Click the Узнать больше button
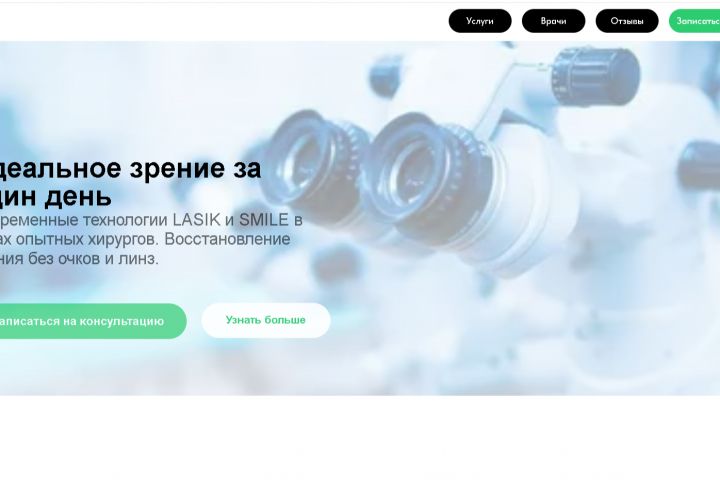 coord(266,320)
